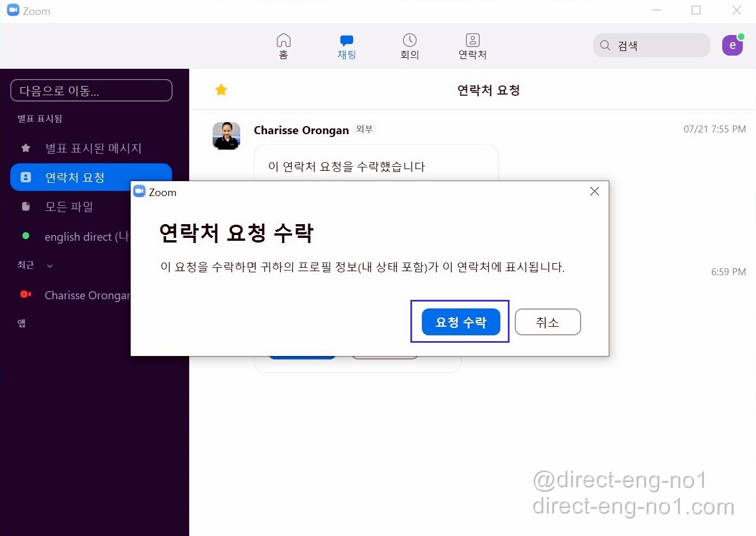Screen dimensions: 756x536
Task: Click the 외부 external badge
Action: (365, 129)
